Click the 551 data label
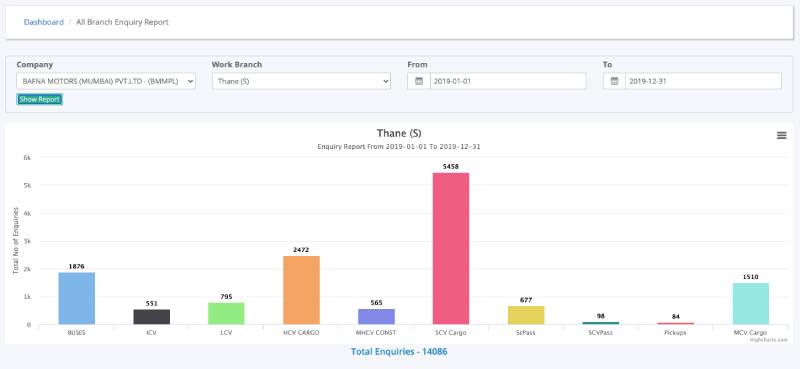This screenshot has height=369, width=800. (152, 303)
